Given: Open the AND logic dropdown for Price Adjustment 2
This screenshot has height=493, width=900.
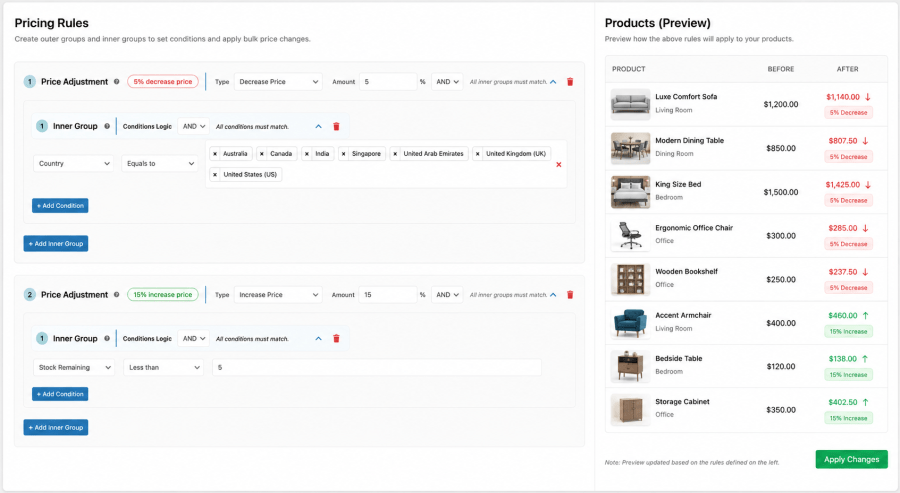Looking at the screenshot, I should click(447, 295).
